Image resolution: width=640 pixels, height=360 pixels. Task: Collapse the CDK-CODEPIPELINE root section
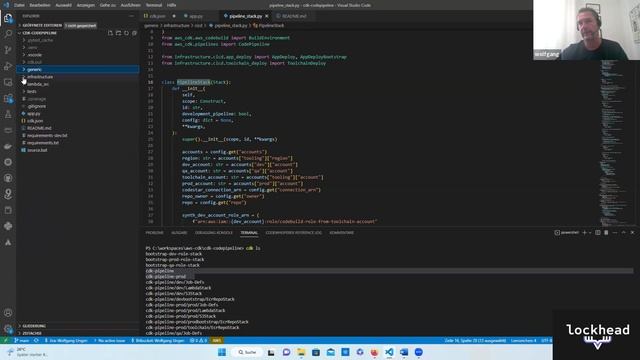39,33
